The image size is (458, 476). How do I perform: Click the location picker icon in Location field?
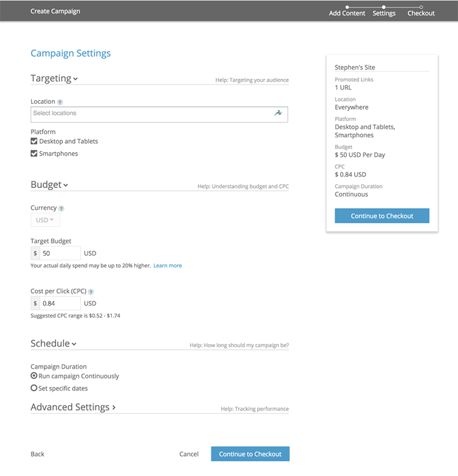click(278, 113)
